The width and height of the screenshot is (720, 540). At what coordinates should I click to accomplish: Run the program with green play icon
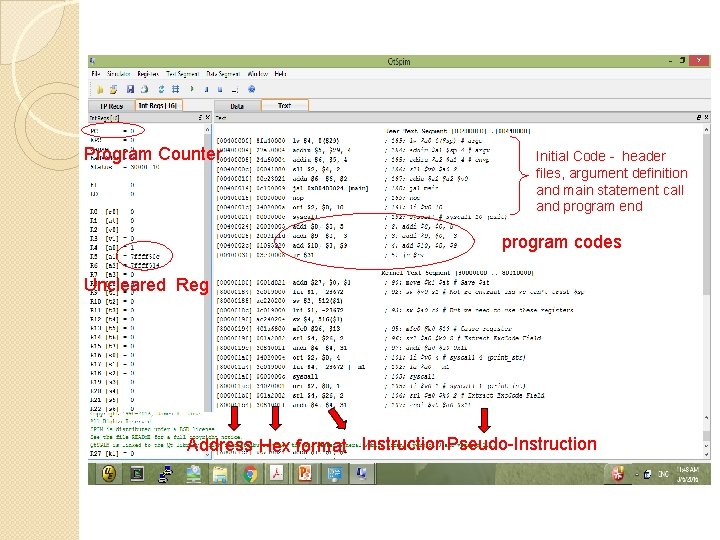(192, 89)
